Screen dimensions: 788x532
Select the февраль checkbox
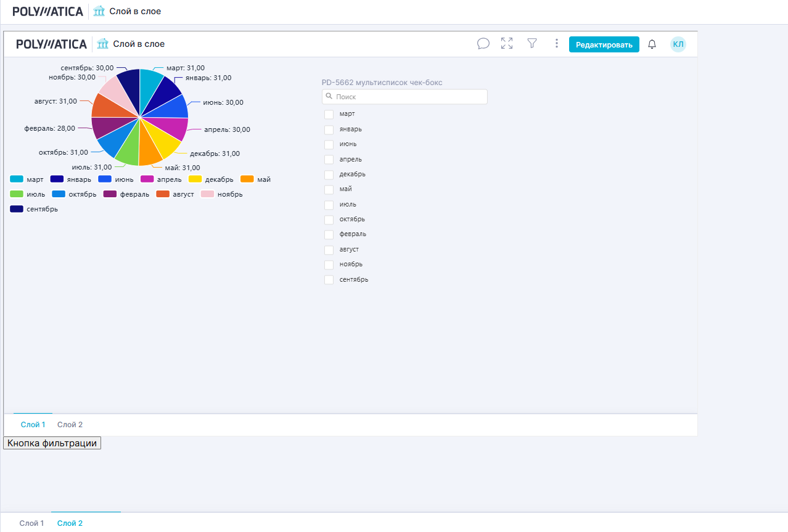coord(329,234)
